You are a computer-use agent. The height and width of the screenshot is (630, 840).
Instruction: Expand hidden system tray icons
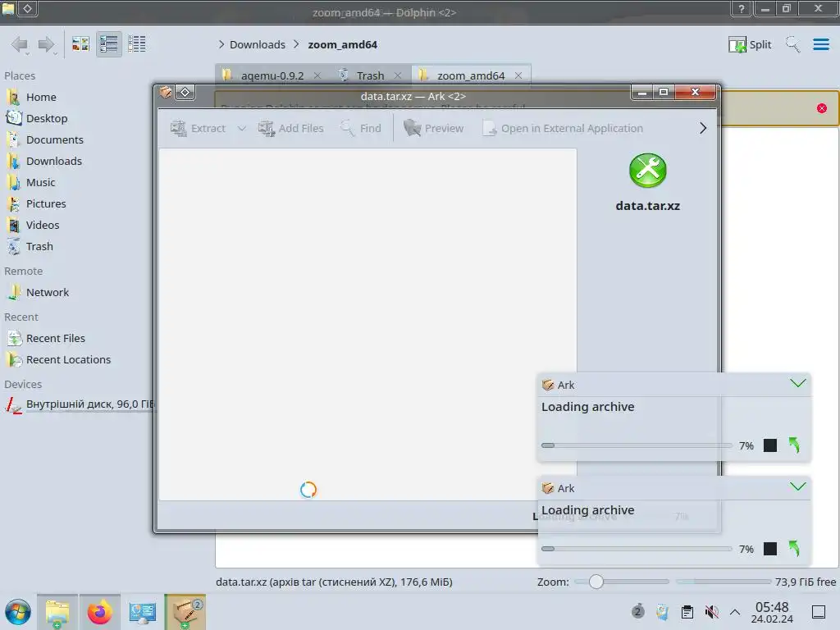[735, 611]
